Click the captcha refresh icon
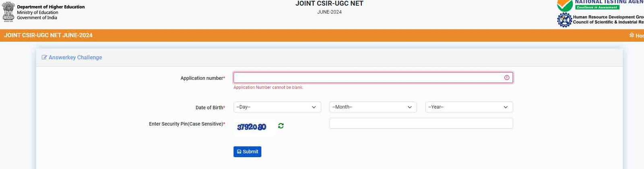 281,126
